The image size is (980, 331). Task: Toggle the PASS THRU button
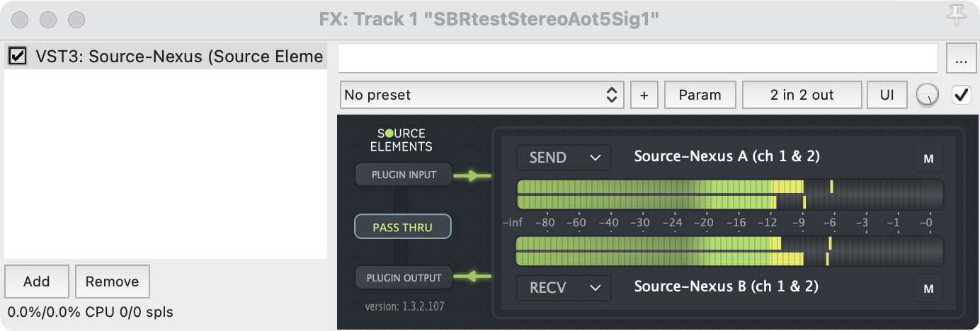point(402,227)
